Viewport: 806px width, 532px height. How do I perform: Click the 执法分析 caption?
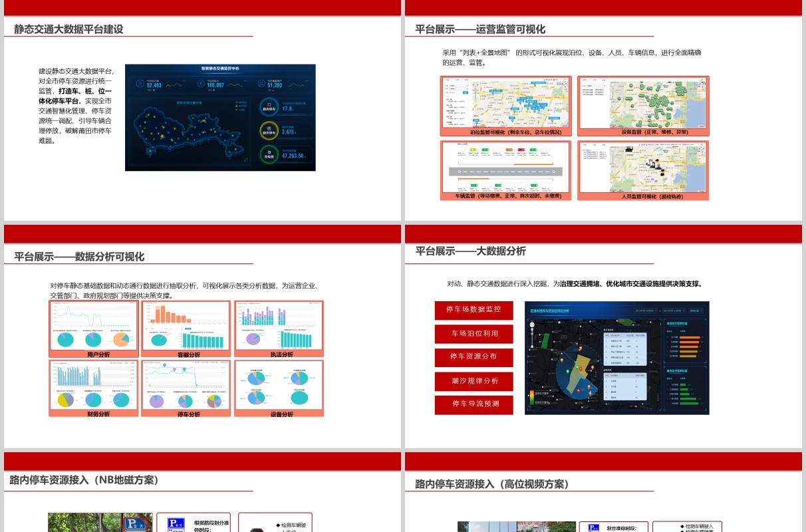282,354
